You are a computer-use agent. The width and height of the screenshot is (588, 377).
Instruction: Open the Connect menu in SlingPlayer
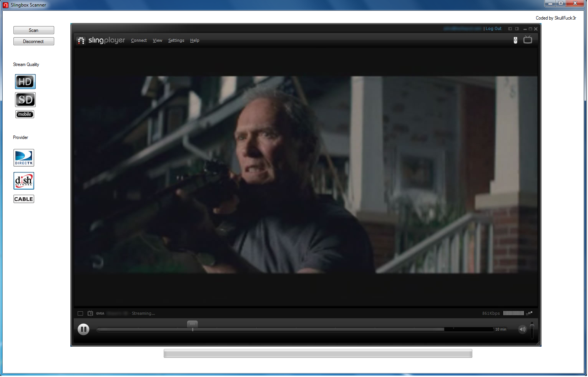[139, 40]
